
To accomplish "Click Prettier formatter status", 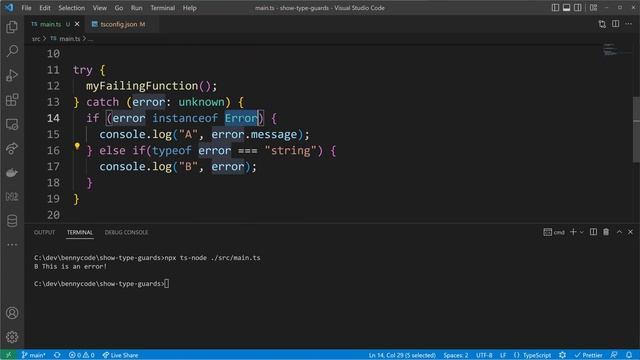I will click(x=588, y=355).
